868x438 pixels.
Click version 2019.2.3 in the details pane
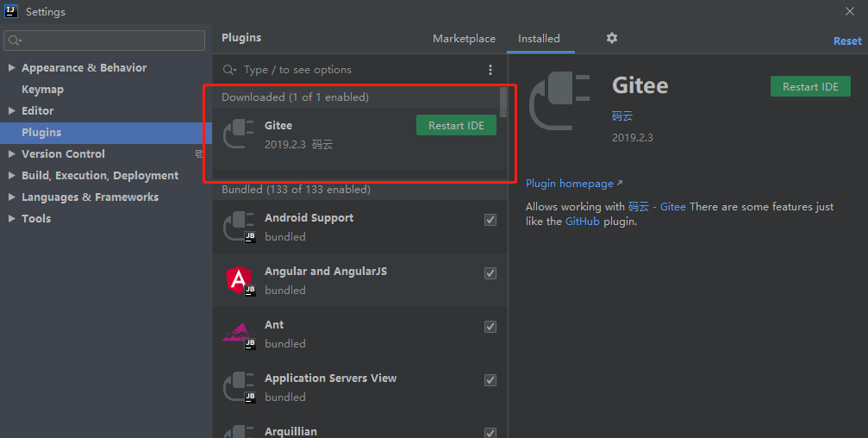click(632, 138)
